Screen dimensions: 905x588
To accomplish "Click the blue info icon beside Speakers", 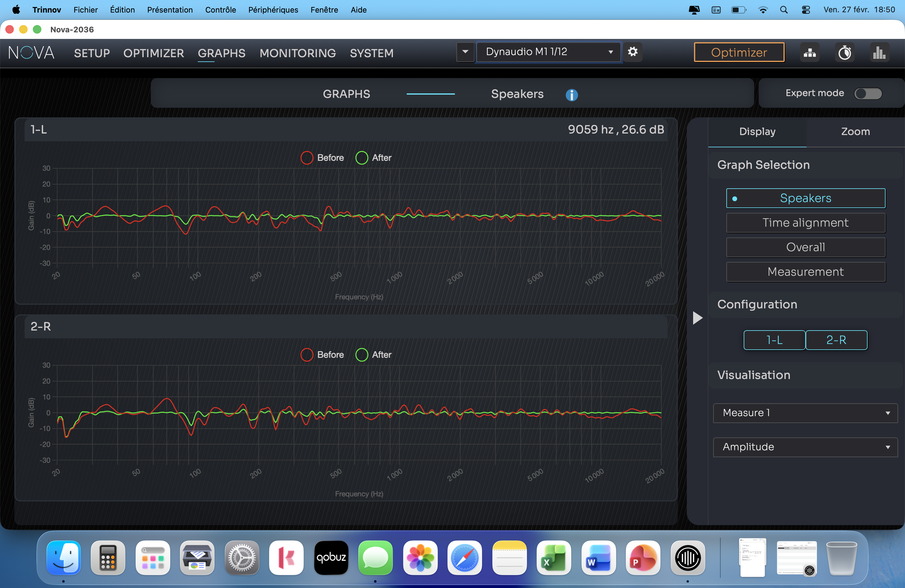I will pyautogui.click(x=572, y=95).
